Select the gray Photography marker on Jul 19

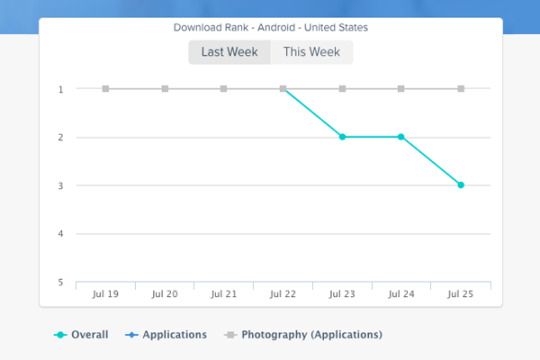[x=106, y=89]
